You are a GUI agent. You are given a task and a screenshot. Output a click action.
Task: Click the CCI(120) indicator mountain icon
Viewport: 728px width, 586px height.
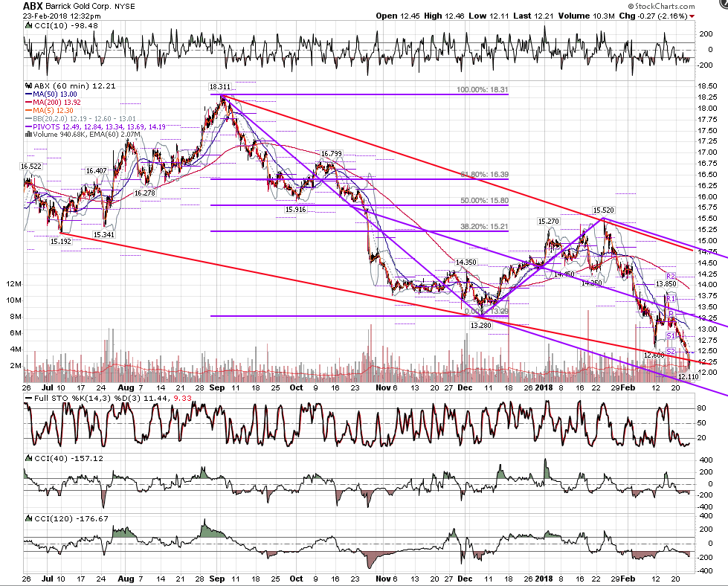pos(28,518)
